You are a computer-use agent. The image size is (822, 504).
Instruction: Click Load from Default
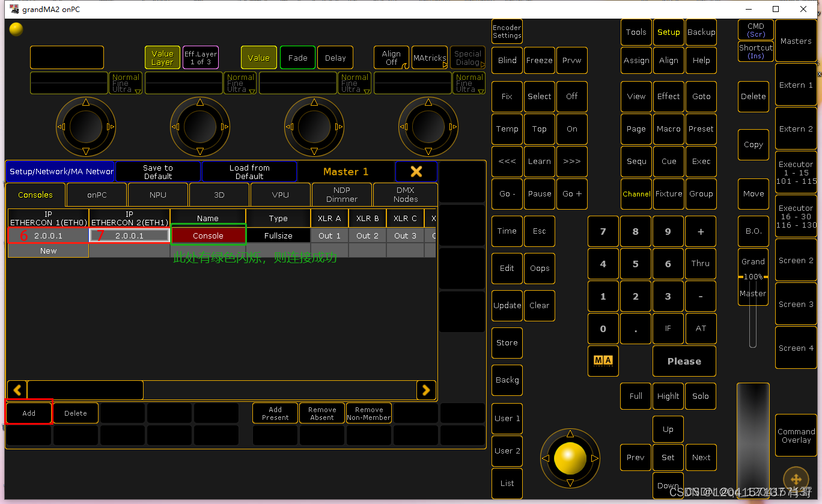249,172
